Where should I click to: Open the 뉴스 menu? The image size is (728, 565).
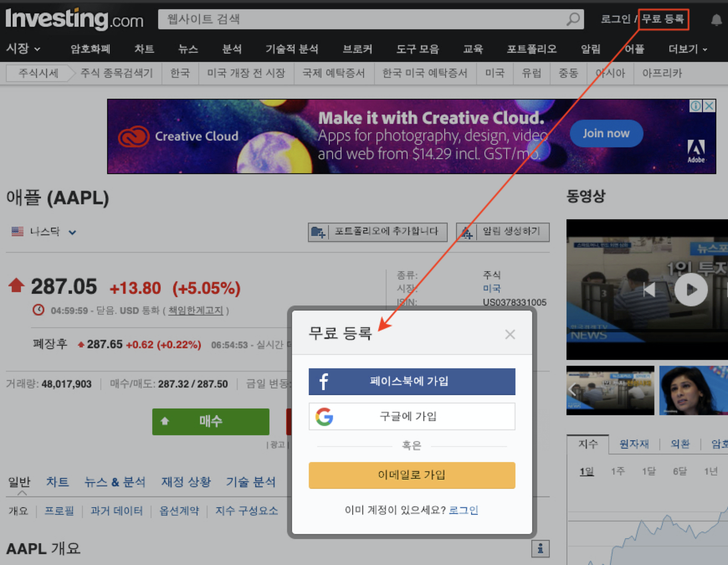(x=188, y=49)
